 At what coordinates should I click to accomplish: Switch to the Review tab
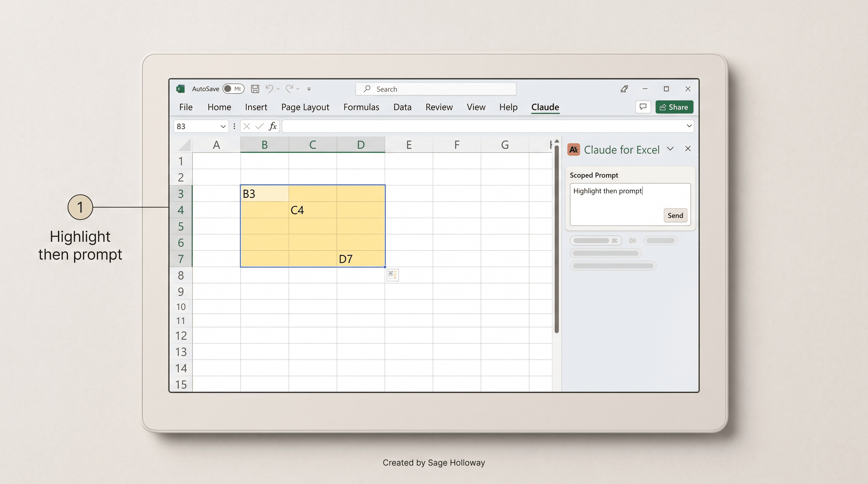coord(439,107)
